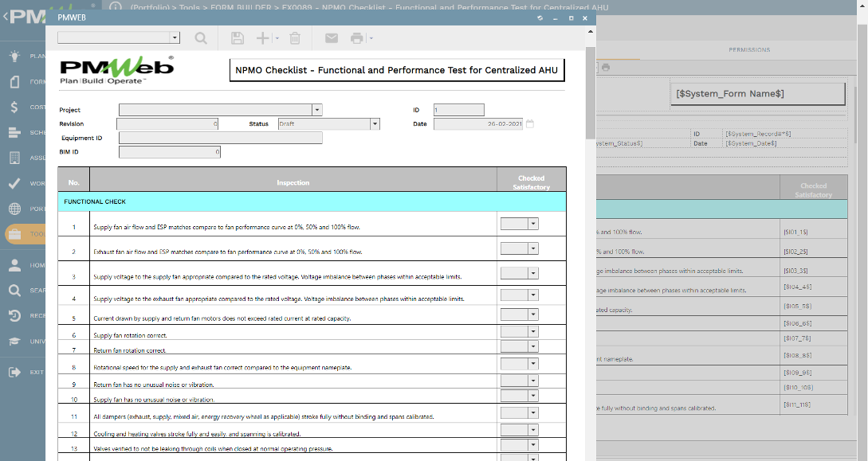This screenshot has height=461, width=868.
Task: Open Checked Satisfactory dropdown for item 12
Action: [x=533, y=430]
